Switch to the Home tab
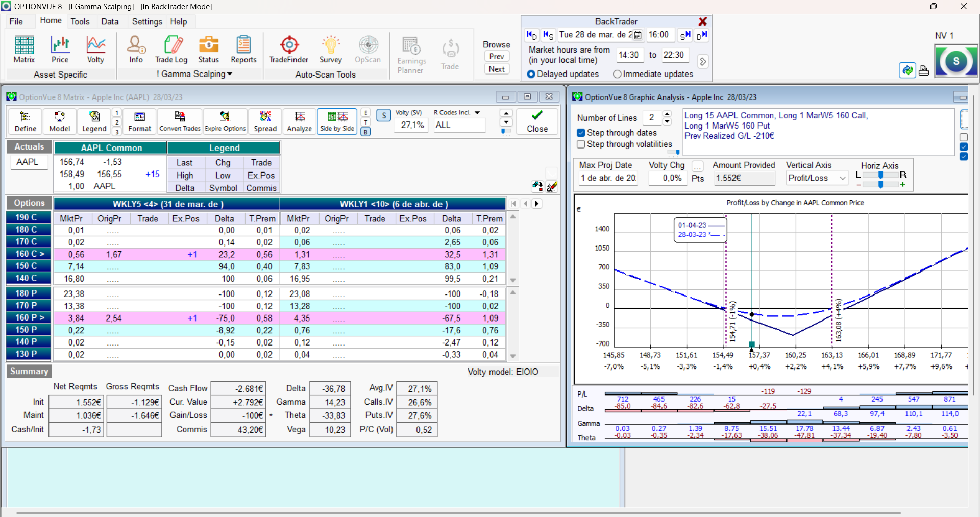Screen dimensions: 980x517 [51, 21]
